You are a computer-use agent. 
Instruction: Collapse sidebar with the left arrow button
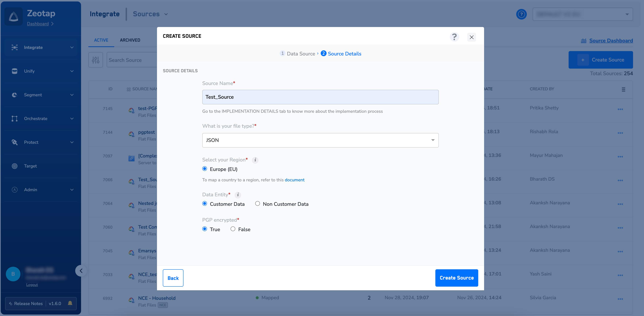pyautogui.click(x=81, y=271)
